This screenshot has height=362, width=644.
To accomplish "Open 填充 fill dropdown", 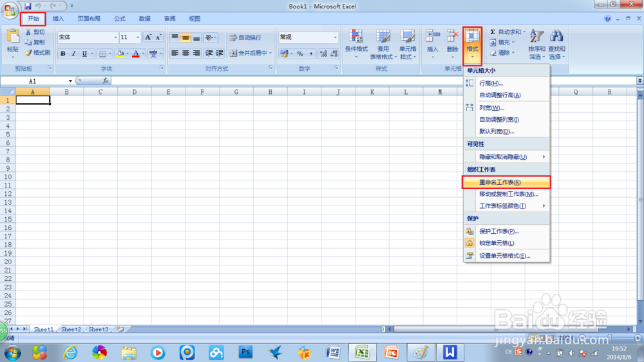I will [502, 43].
